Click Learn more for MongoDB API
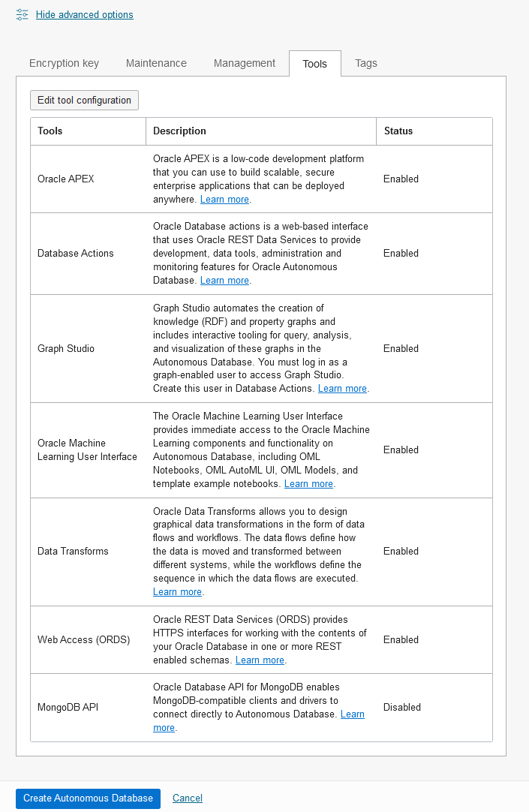The image size is (529, 812). click(353, 714)
